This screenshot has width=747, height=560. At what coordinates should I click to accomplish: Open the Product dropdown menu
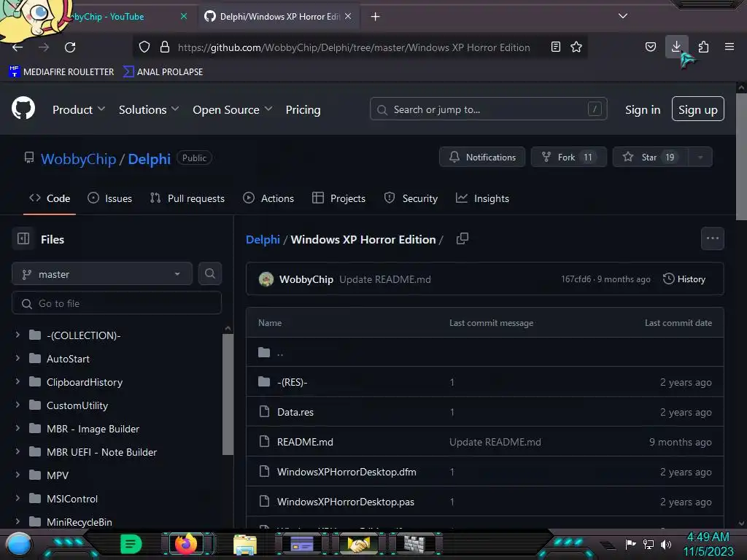coord(79,109)
